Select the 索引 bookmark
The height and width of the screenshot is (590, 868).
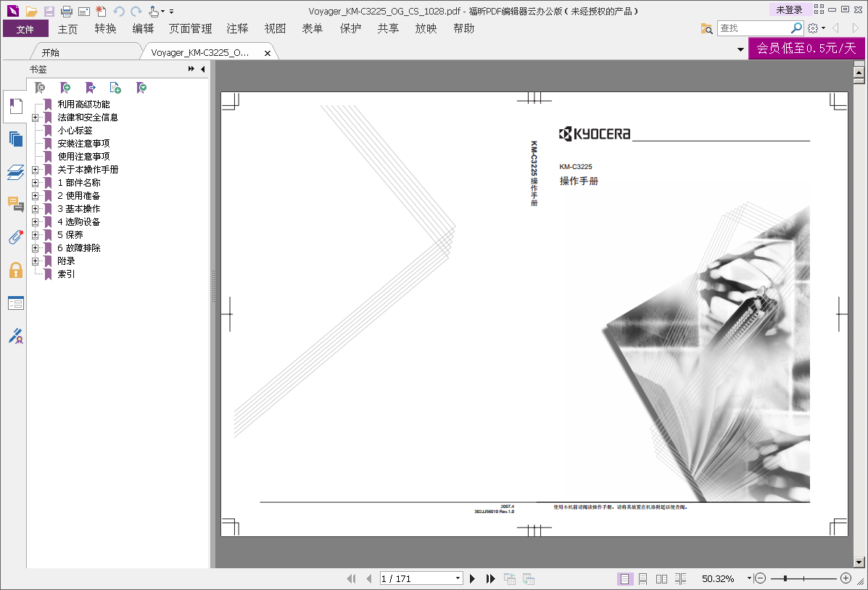(66, 274)
